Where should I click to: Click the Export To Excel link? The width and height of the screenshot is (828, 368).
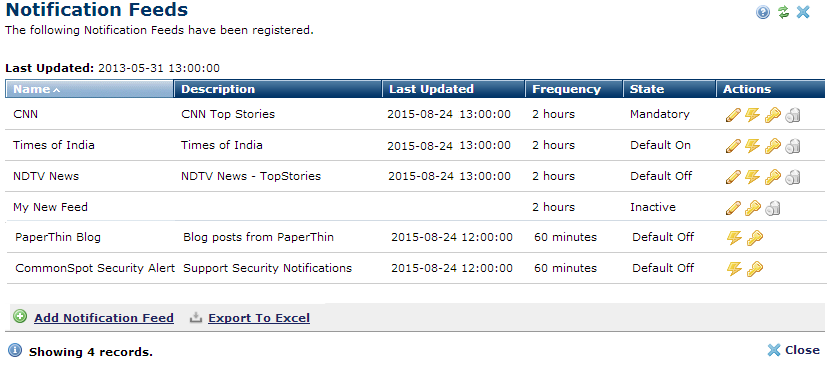point(259,318)
